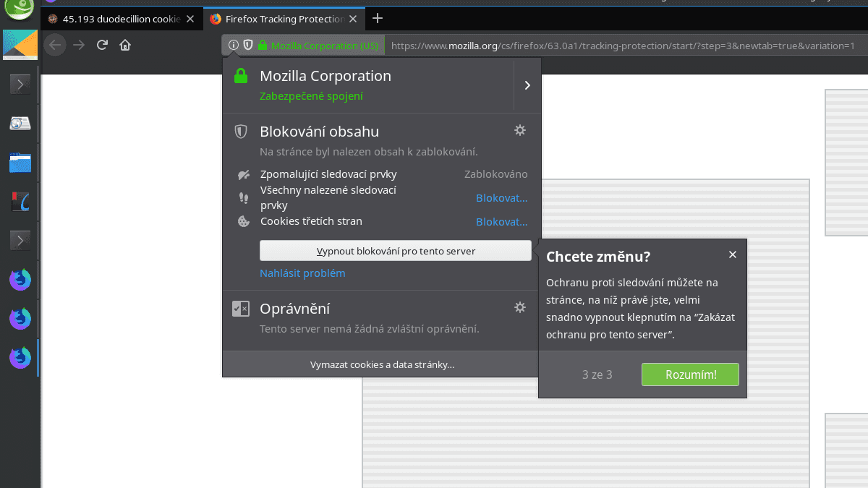
Task: Dismiss the tour with Rozumím! button
Action: [689, 374]
